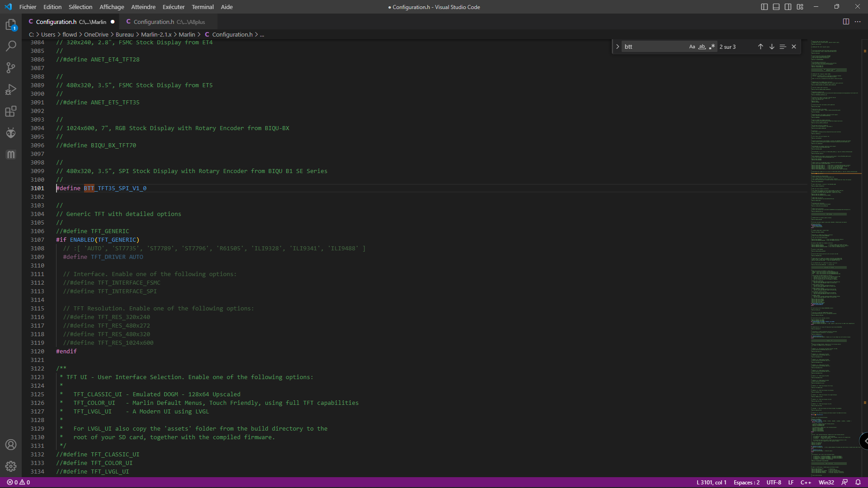Go to next search match arrow
Image resolution: width=868 pixels, height=488 pixels.
click(772, 47)
